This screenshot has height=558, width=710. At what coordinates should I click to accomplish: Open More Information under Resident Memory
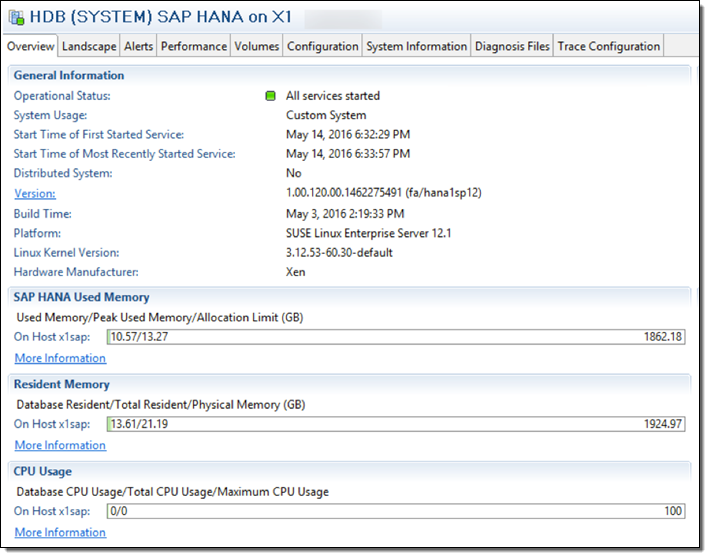(x=60, y=445)
